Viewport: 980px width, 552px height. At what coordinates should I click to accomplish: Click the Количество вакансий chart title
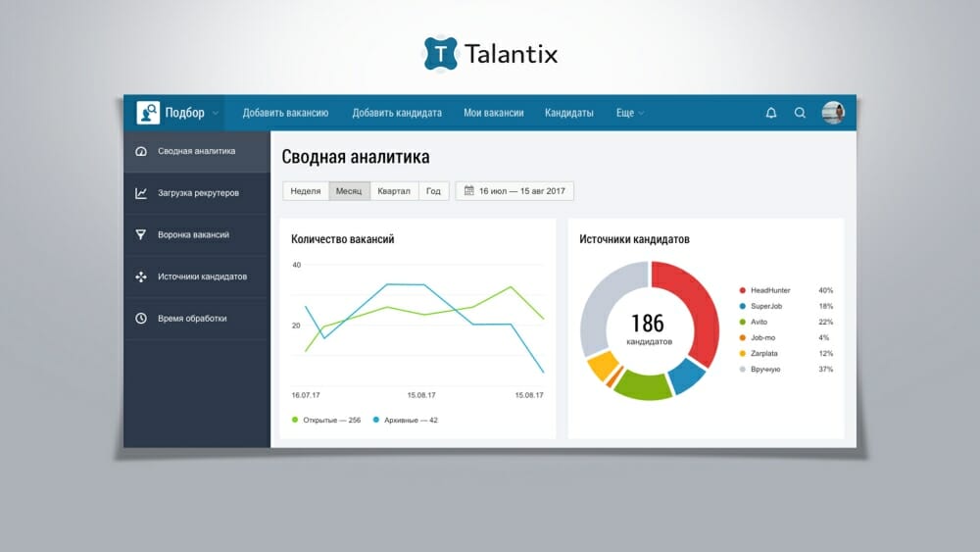point(342,239)
